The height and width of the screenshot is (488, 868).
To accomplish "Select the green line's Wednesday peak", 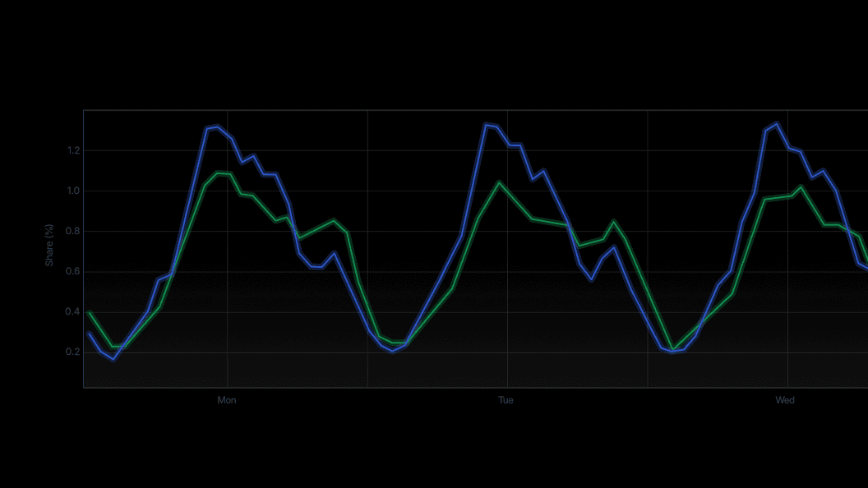I will 801,186.
